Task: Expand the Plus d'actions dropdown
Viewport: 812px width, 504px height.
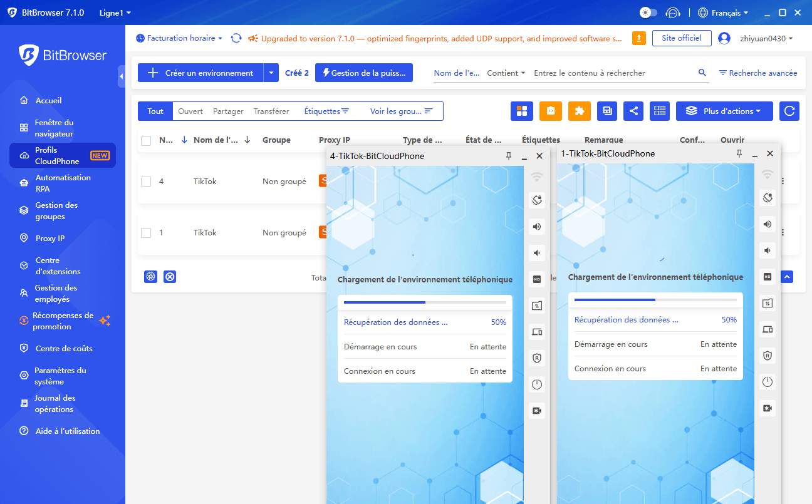Action: 724,111
